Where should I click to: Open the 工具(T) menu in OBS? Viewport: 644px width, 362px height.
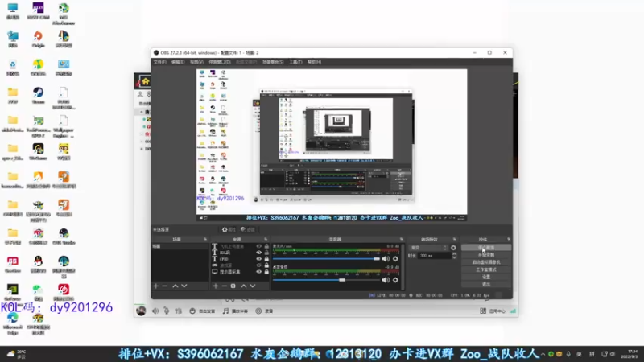(x=295, y=62)
